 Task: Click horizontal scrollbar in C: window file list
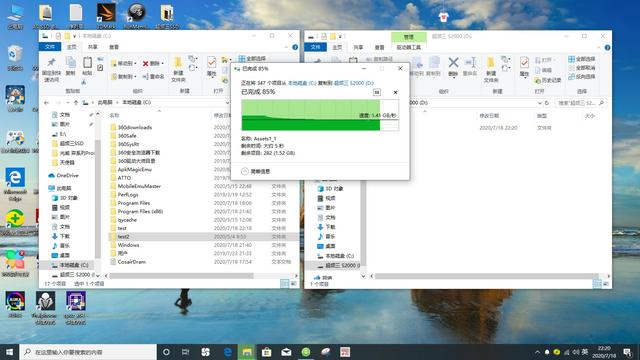coord(181,276)
